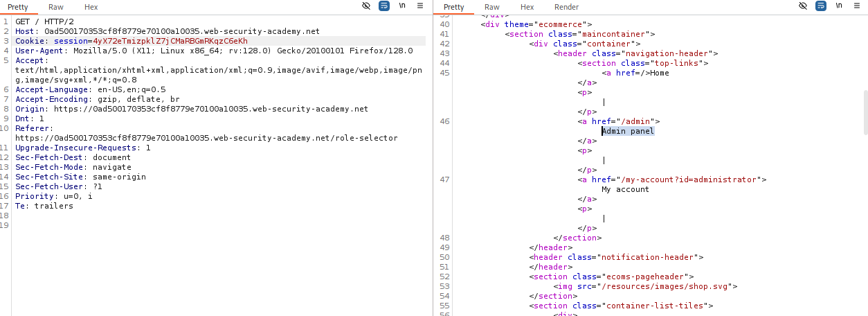The image size is (868, 316).
Task: Select the request Pretty tab
Action: (18, 7)
